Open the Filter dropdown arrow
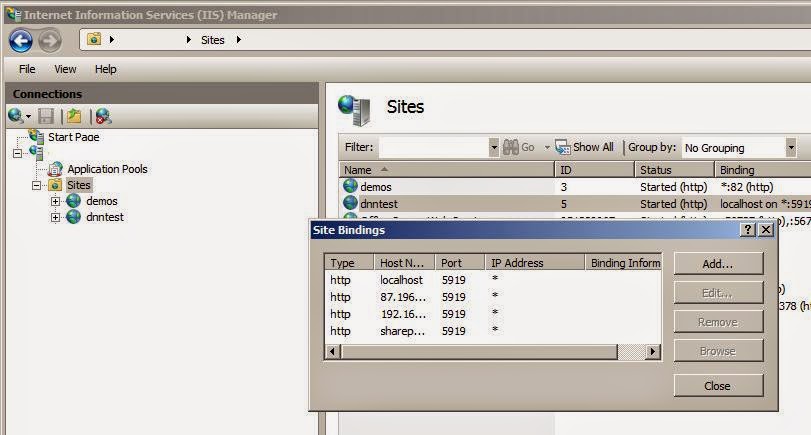 click(493, 147)
